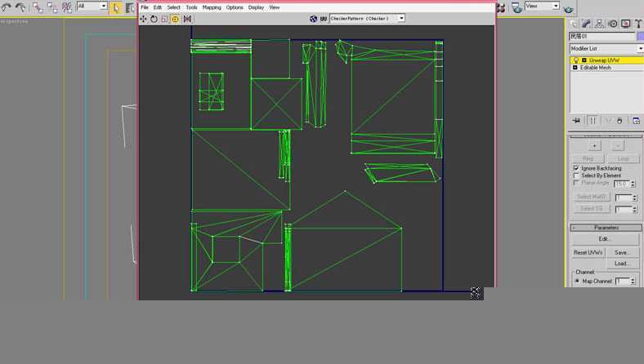Image resolution: width=644 pixels, height=364 pixels.
Task: Toggle Show End Result icon below stack
Action: coord(593,120)
